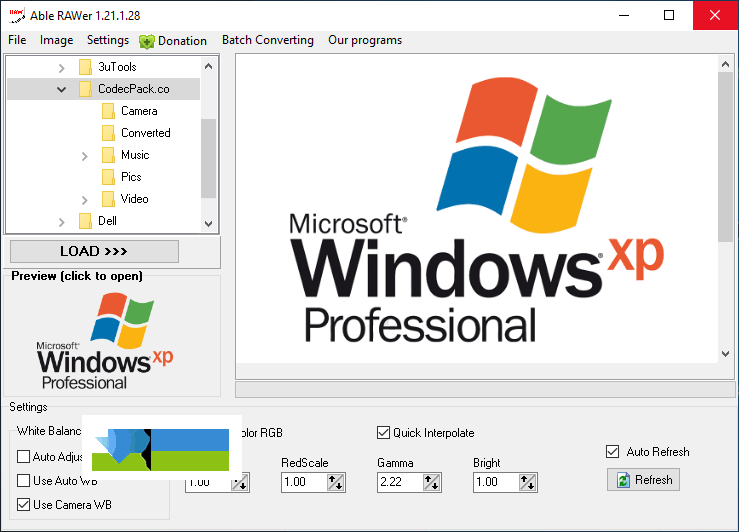Click the Converted folder icon
This screenshot has height=532, width=739.
pyautogui.click(x=108, y=133)
